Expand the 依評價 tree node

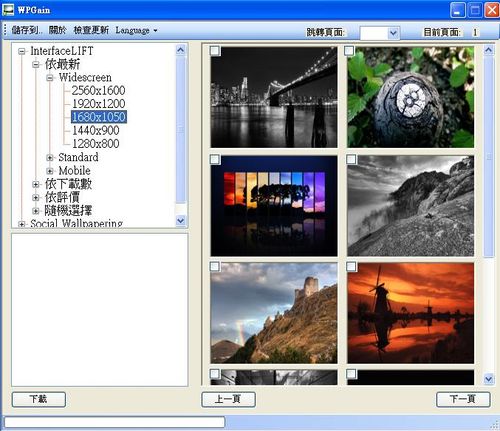tap(36, 198)
